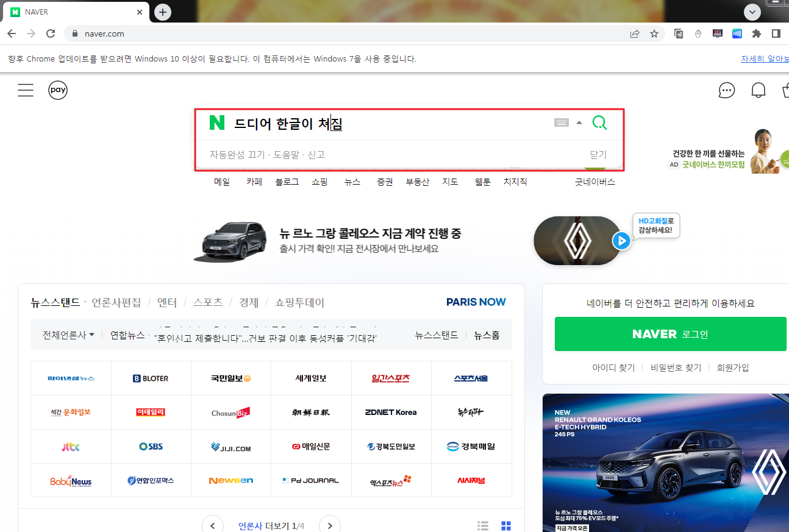
Task: Click the search input with typed Korean text
Action: [x=390, y=124]
